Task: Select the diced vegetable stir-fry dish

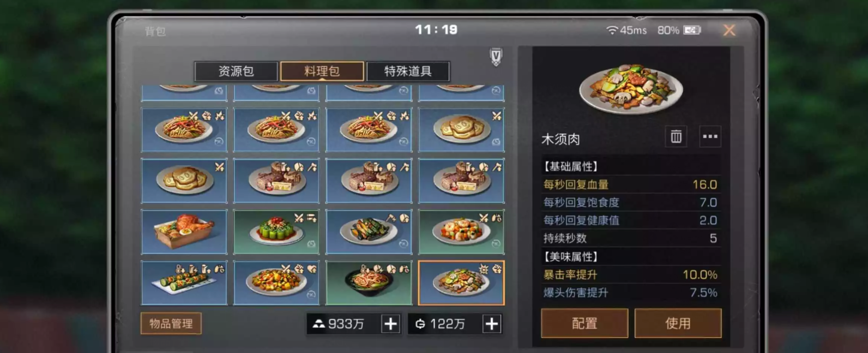Action: (276, 282)
